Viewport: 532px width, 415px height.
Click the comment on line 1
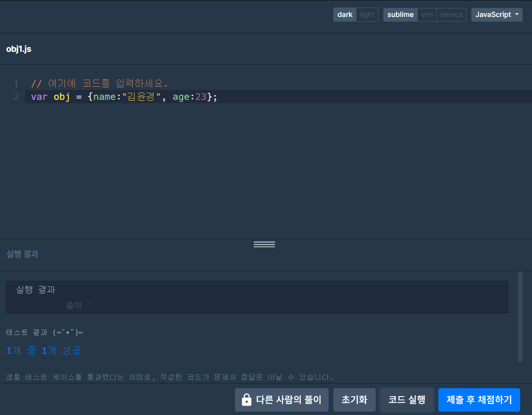click(x=99, y=83)
